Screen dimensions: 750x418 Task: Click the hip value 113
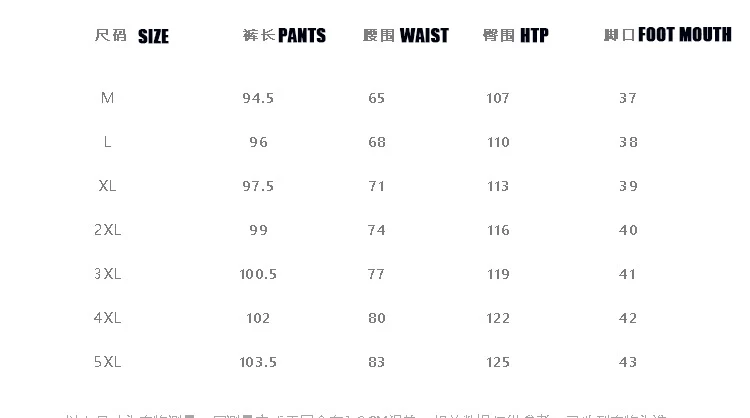tap(498, 186)
